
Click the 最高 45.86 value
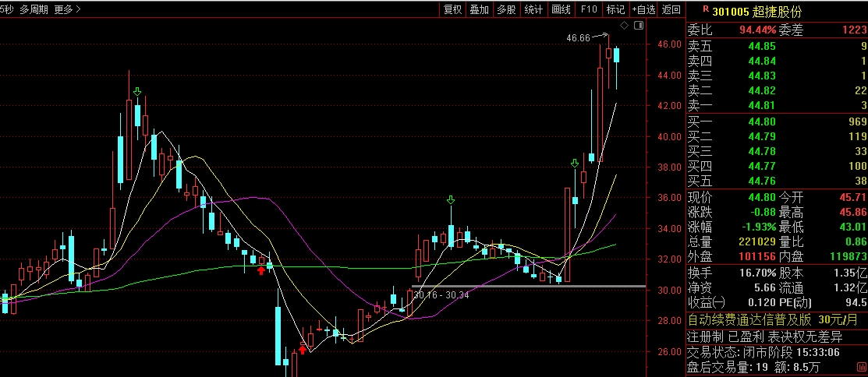(x=853, y=213)
